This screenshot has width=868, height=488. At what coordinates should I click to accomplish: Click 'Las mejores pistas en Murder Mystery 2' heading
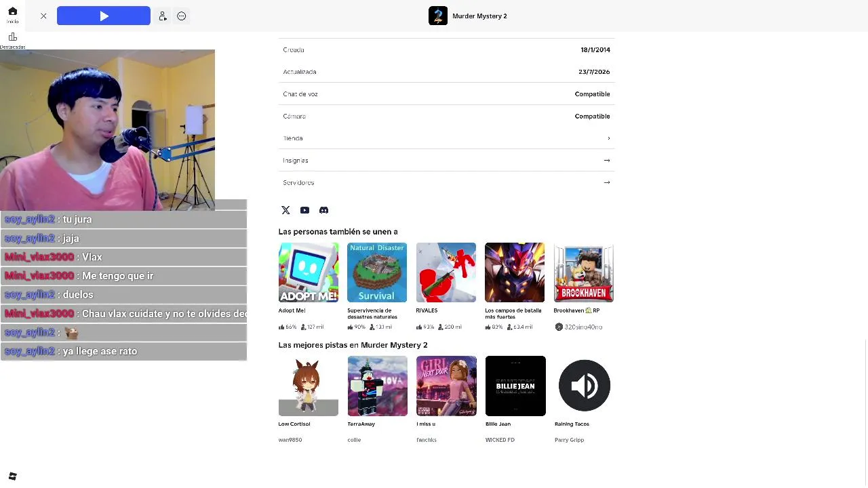click(353, 345)
